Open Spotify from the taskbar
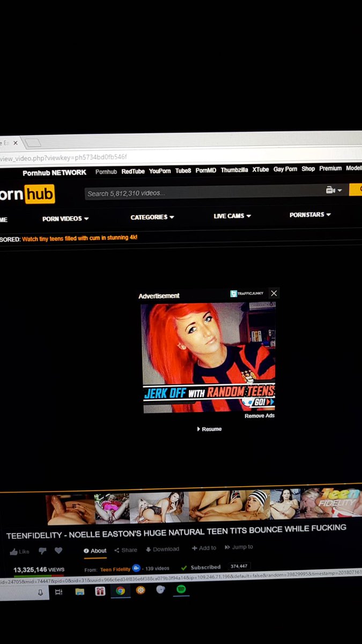Viewport: 362px width, 644px height. (181, 589)
